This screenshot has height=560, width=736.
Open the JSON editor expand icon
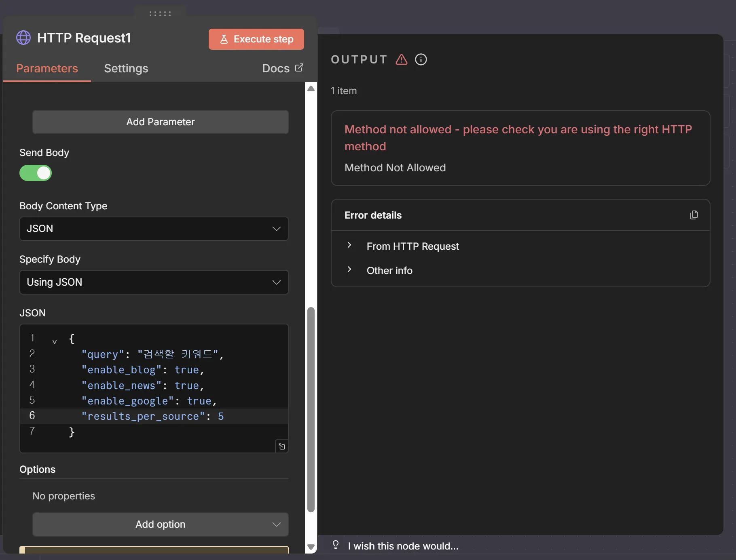[282, 446]
